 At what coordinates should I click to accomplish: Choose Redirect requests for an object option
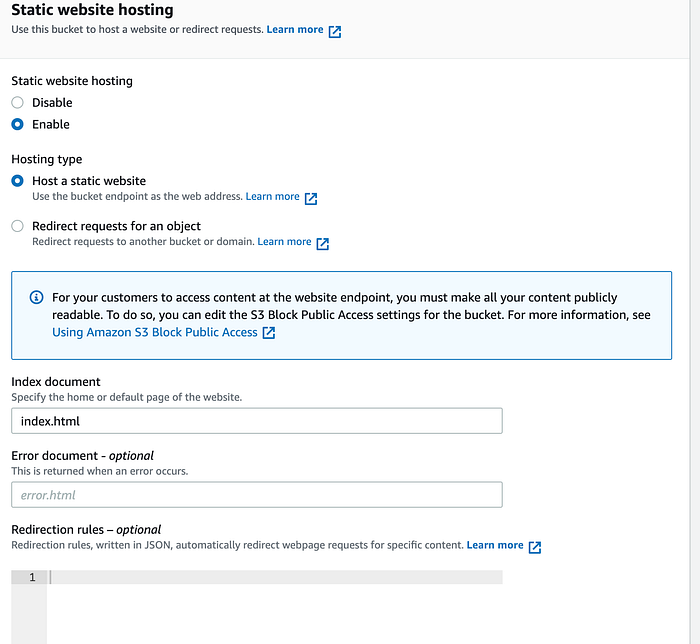pyautogui.click(x=17, y=226)
